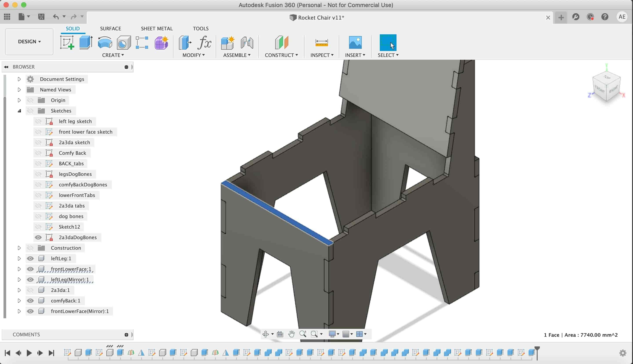Open timeline settings gear icon
633x364 pixels.
(623, 353)
